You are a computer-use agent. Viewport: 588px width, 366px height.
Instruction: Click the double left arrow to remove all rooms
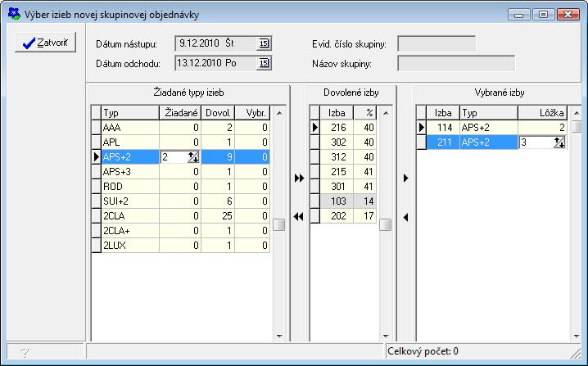pyautogui.click(x=298, y=216)
